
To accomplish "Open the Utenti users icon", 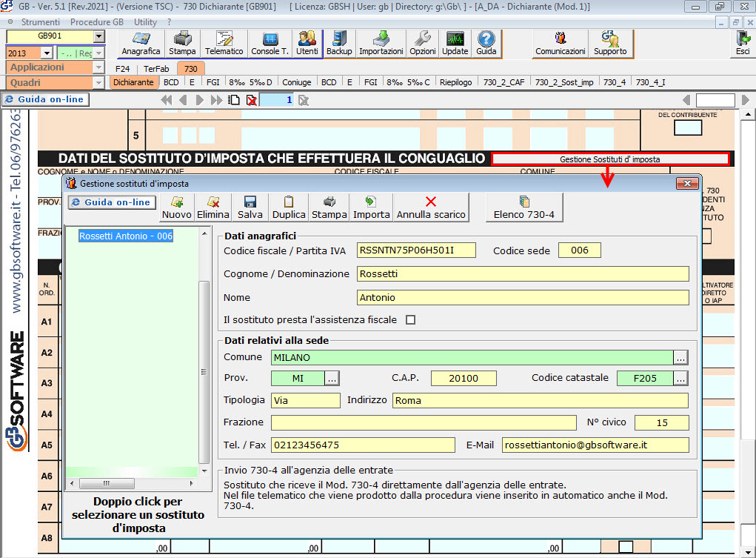I will pos(307,44).
